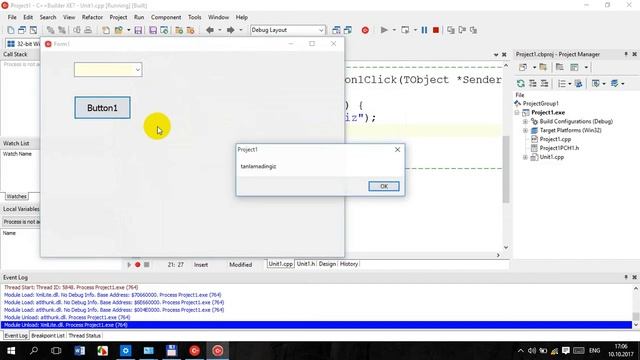Click Expand All icon in Project Manager

(533, 84)
